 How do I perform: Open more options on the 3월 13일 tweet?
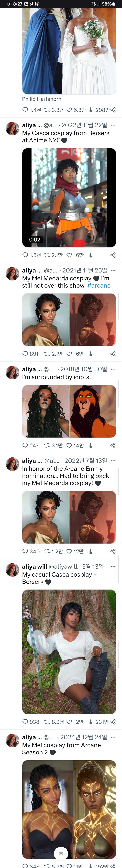113,566
